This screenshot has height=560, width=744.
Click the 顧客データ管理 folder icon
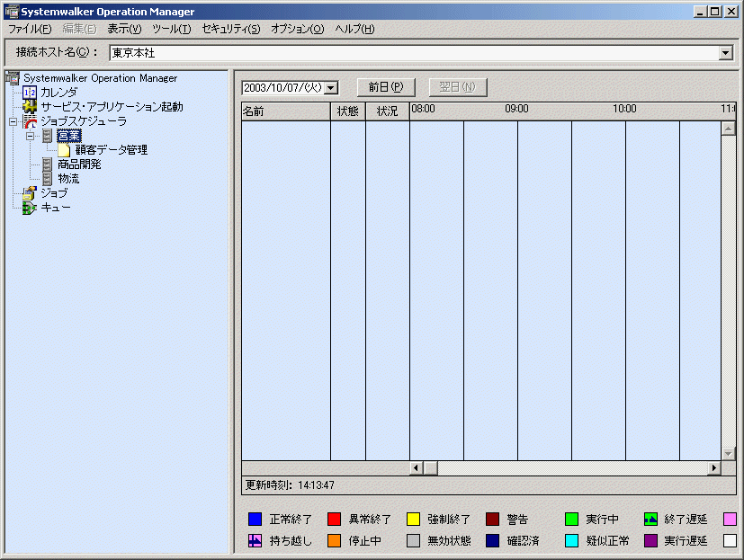point(64,150)
